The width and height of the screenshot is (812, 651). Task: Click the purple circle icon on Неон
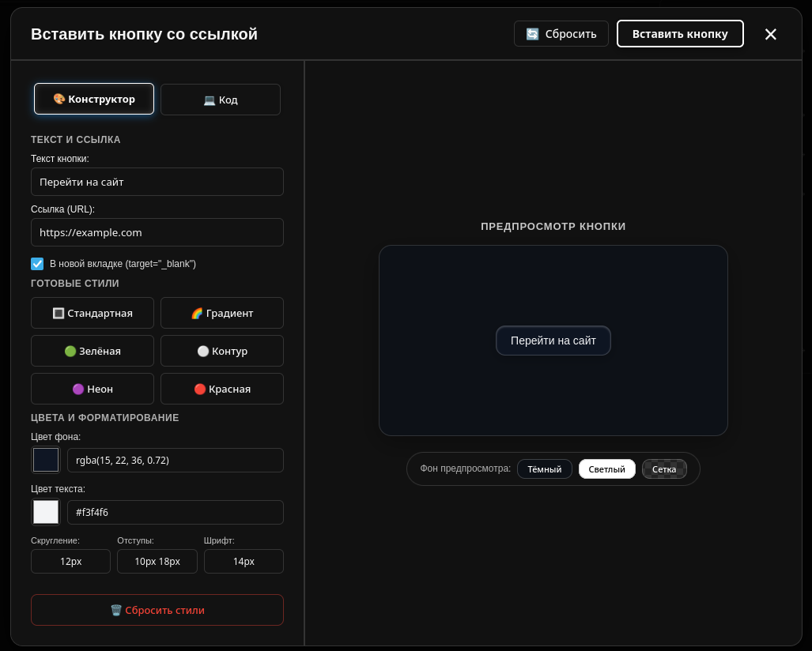pos(77,389)
